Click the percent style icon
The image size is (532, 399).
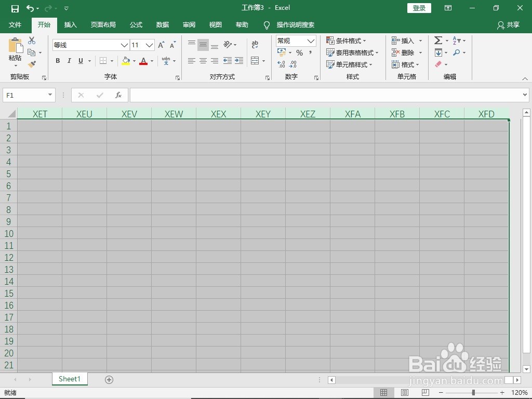(299, 52)
